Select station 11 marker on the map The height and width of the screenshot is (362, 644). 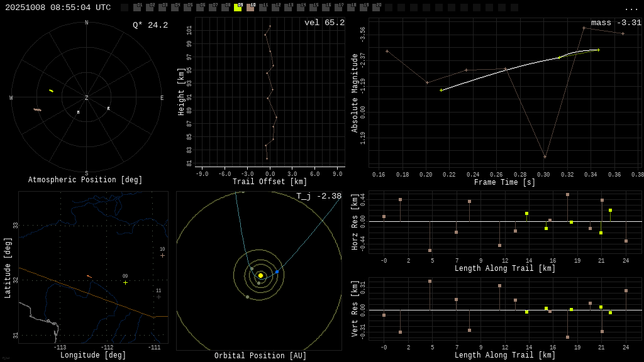click(158, 297)
